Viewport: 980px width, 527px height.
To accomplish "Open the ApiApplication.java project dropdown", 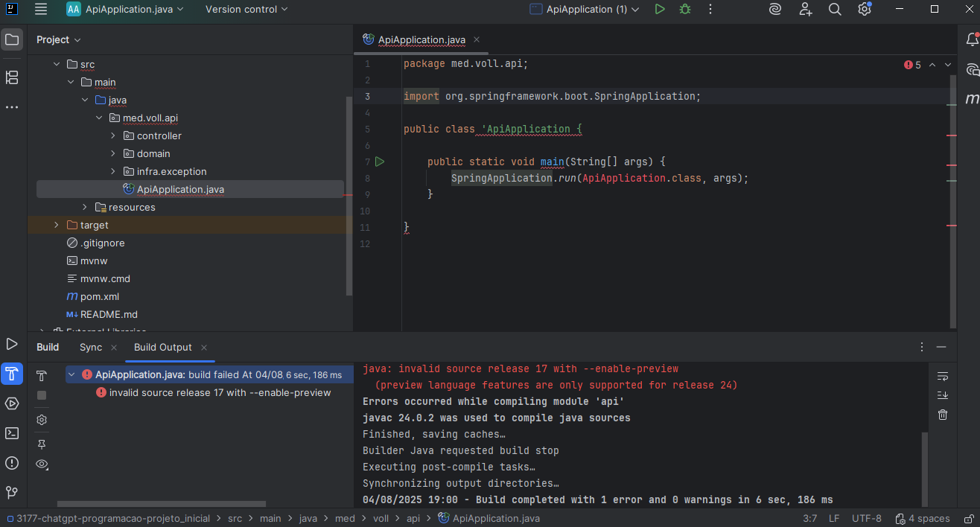I will (125, 10).
